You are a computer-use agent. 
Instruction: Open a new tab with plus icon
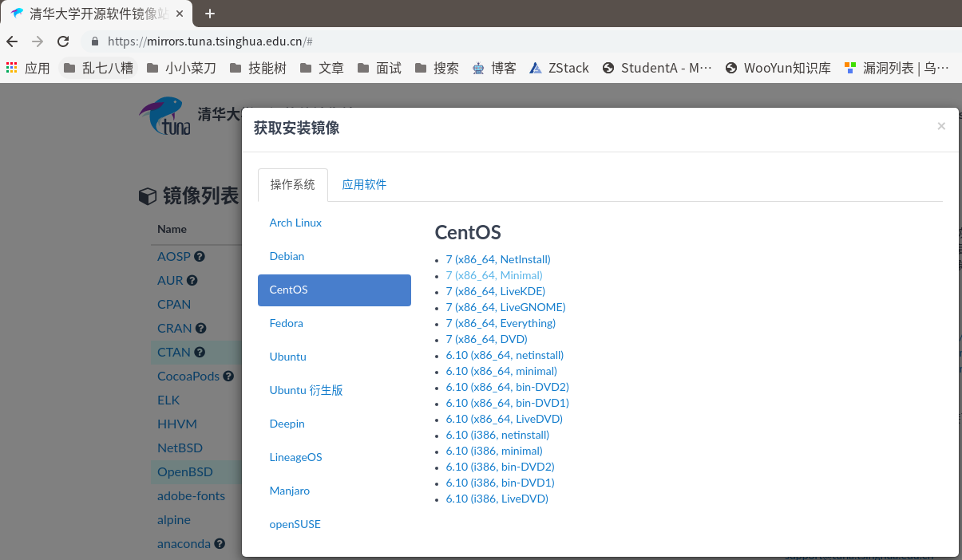click(210, 14)
